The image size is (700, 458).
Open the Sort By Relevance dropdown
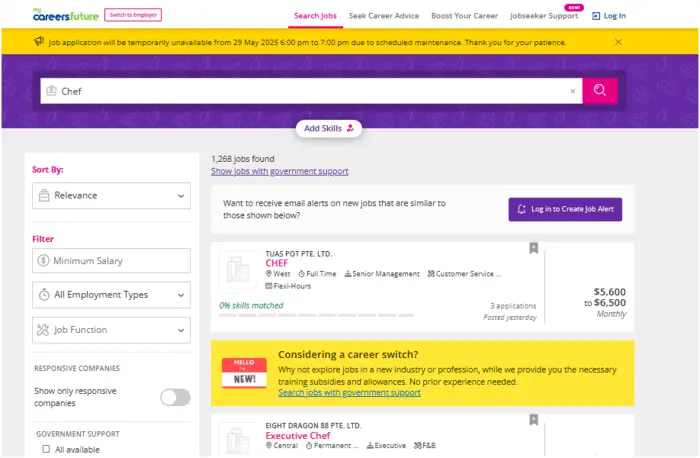111,196
